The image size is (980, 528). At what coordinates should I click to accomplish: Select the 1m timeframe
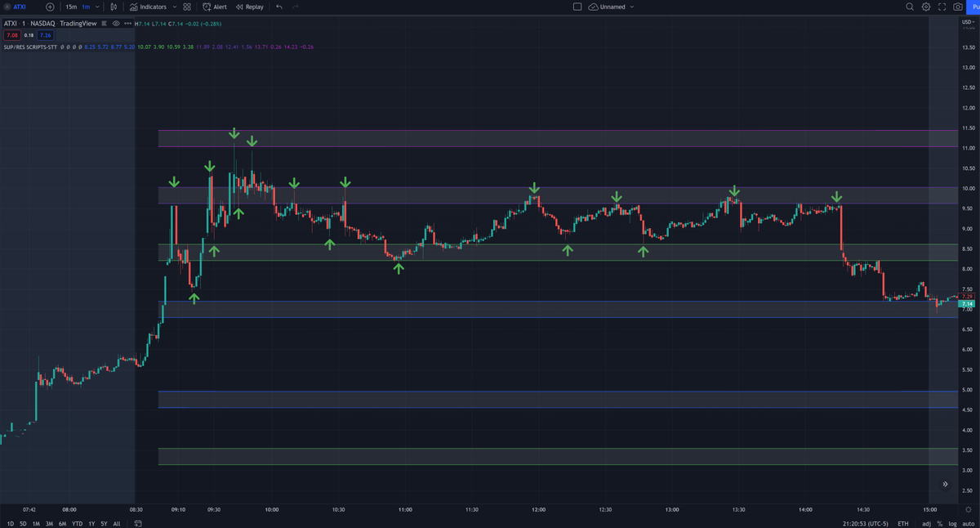(86, 7)
